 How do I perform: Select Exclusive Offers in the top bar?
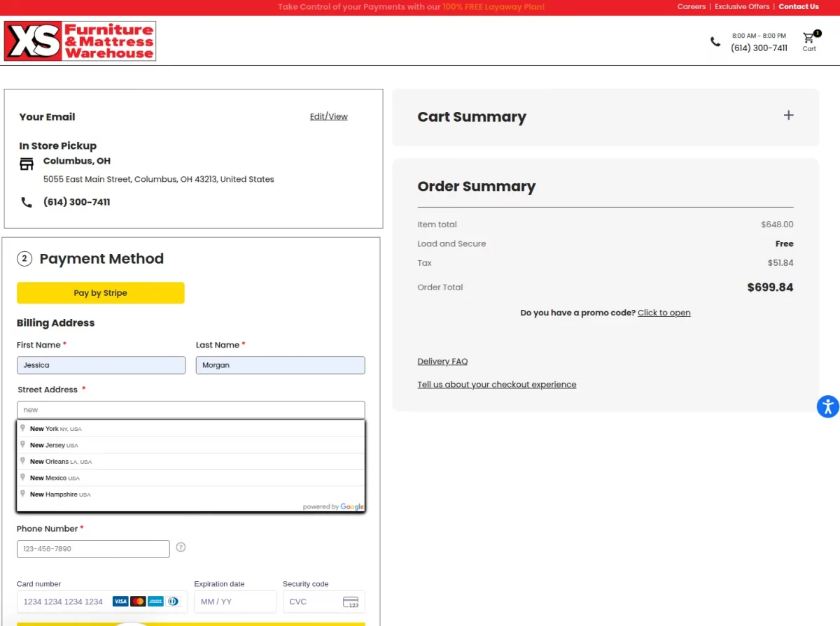(742, 6)
